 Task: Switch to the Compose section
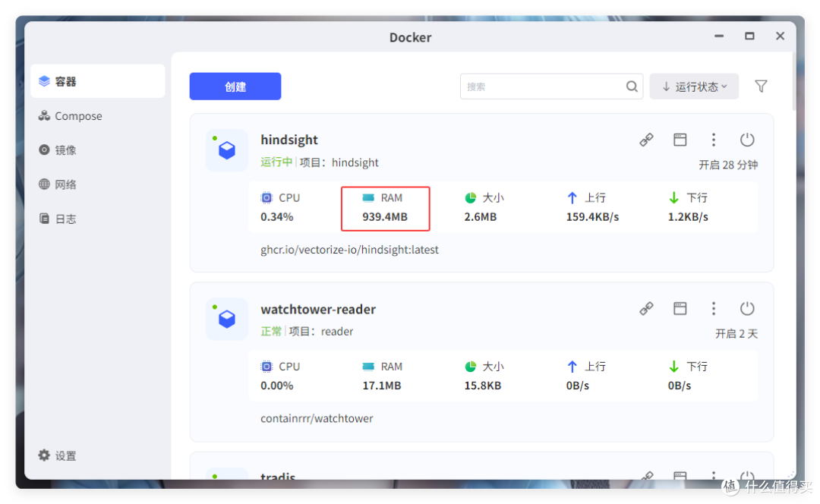tap(98, 115)
